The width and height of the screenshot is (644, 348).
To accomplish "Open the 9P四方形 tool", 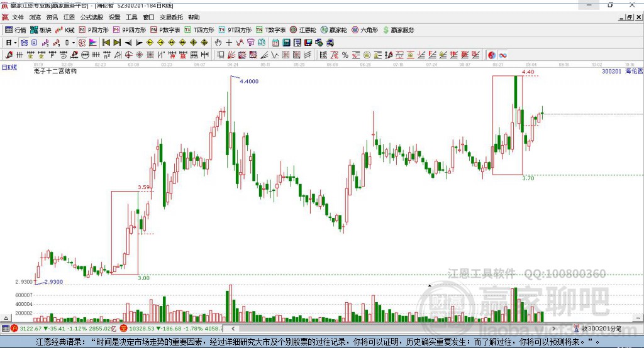I will click(x=130, y=30).
